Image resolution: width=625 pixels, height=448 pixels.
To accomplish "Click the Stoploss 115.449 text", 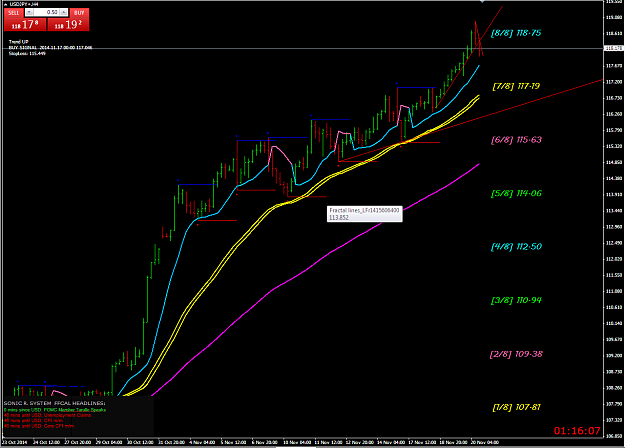I will click(27, 53).
